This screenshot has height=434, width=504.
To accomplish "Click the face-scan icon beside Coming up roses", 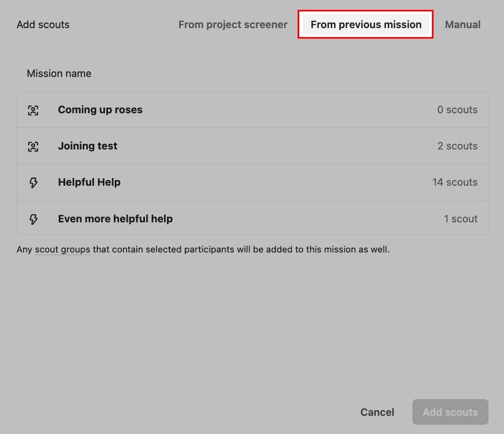I will point(33,110).
